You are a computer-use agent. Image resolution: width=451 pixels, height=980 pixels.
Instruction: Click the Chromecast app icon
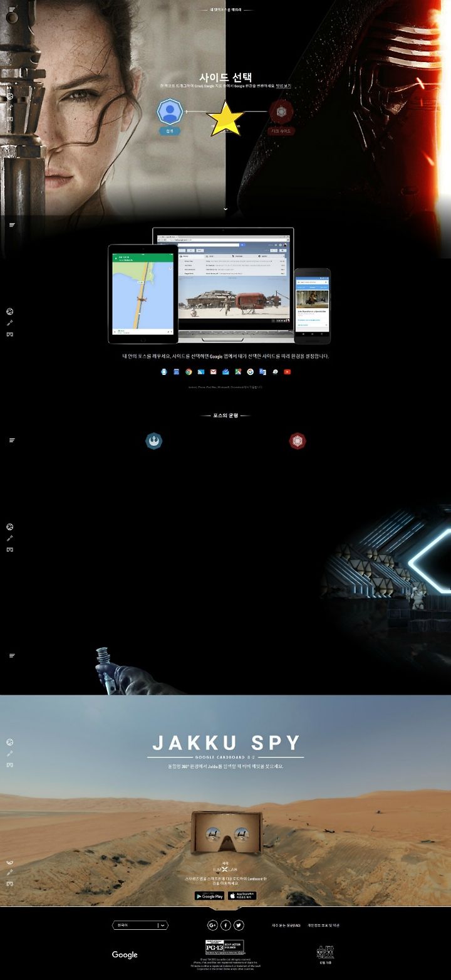pyautogui.click(x=200, y=372)
